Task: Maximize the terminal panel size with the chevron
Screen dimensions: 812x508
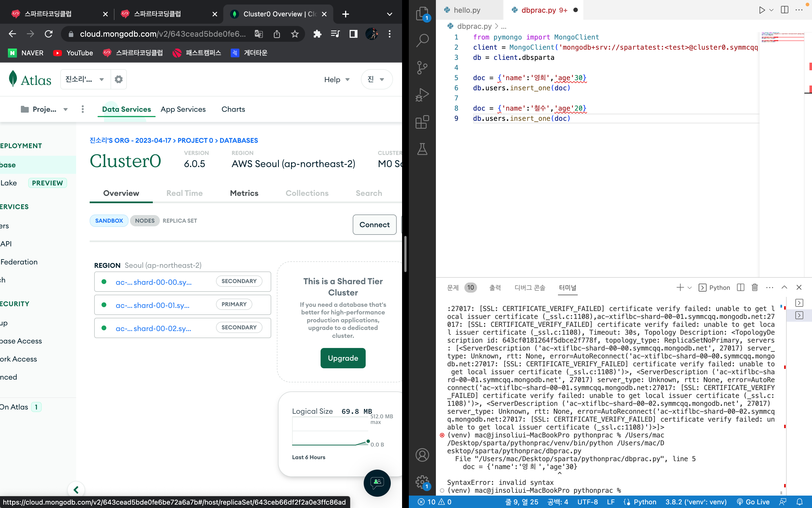Action: pyautogui.click(x=784, y=288)
